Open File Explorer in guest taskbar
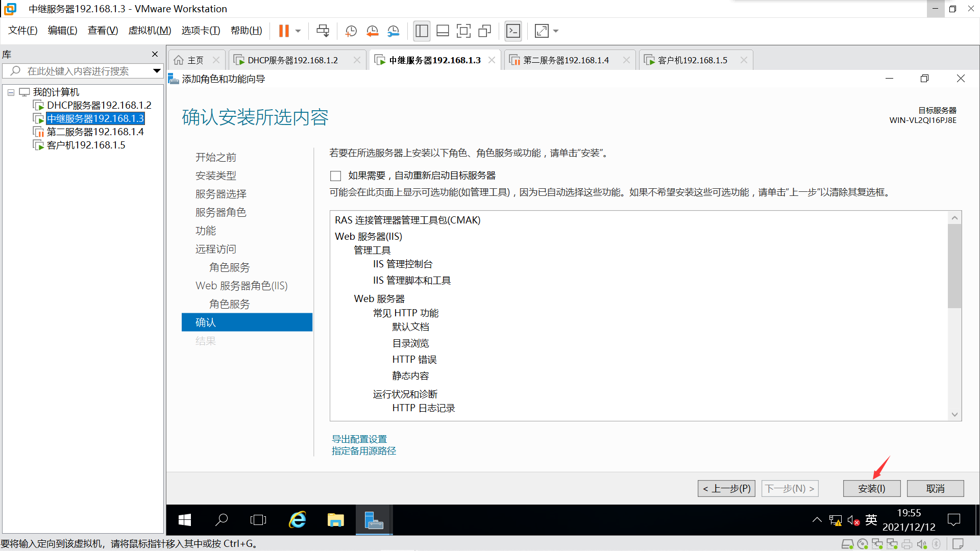The height and width of the screenshot is (551, 980). pyautogui.click(x=335, y=520)
